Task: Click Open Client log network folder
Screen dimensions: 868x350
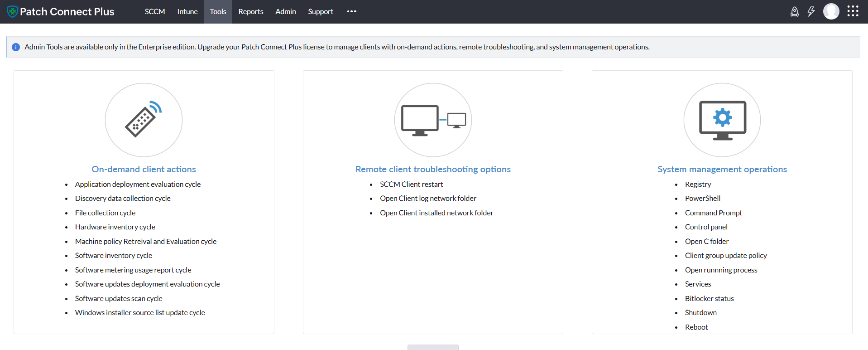Action: coord(428,199)
